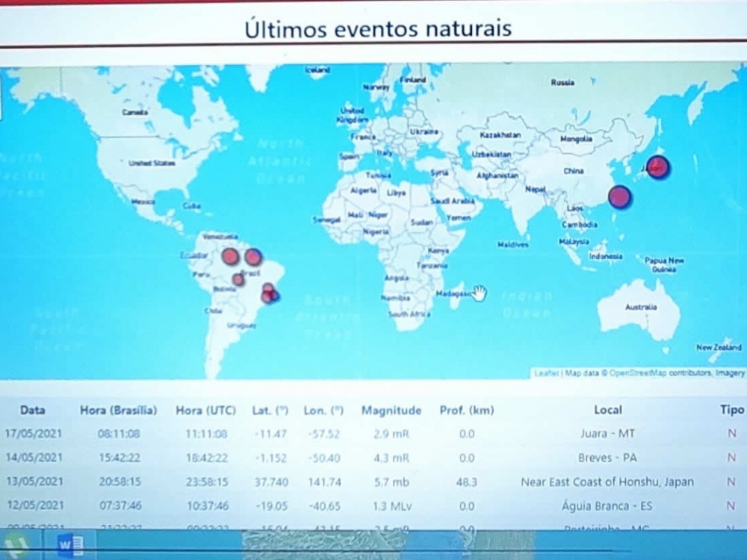Select the 17/05/2021 date cell
This screenshot has height=560, width=747.
(x=34, y=433)
